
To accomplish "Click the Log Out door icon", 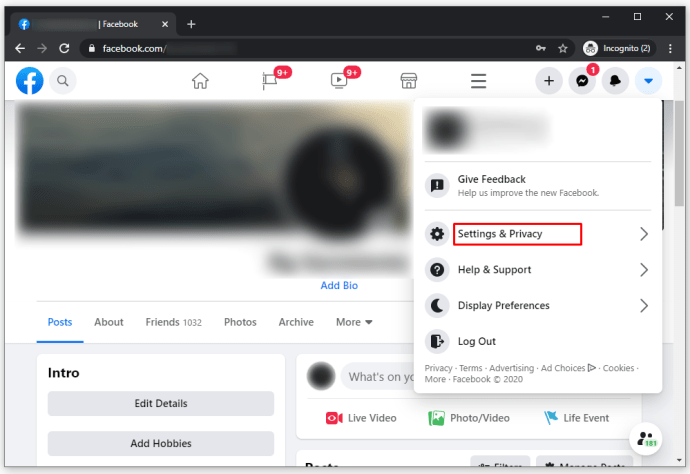I will click(x=437, y=341).
